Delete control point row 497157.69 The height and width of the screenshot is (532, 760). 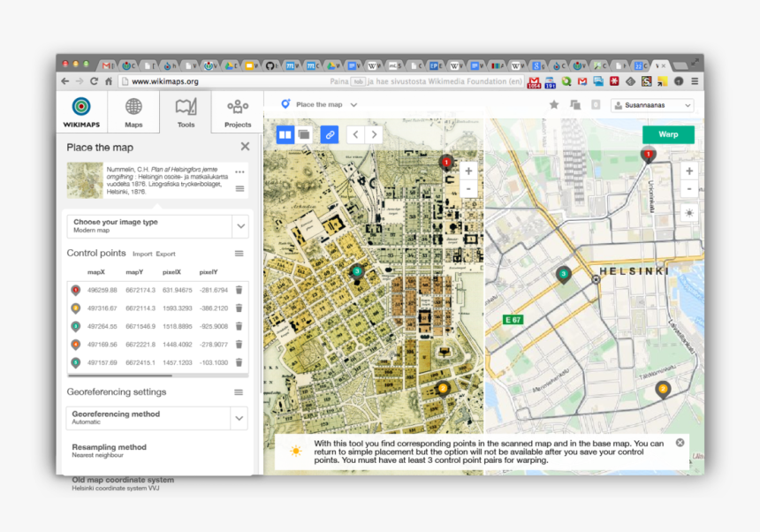[x=239, y=362]
